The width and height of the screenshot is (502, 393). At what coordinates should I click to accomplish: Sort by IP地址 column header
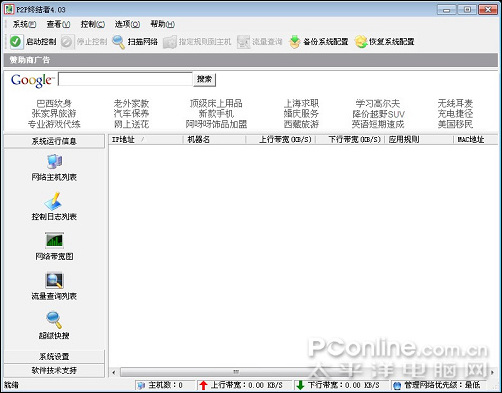tap(146, 140)
